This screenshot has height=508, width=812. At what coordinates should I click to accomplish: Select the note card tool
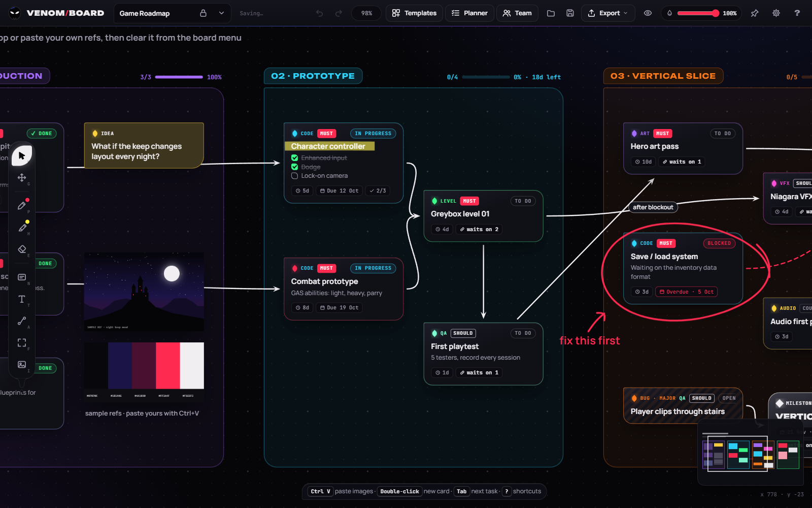22,277
